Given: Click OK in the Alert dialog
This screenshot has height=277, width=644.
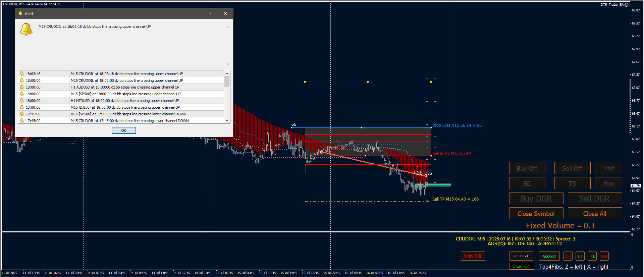Looking at the screenshot, I should coord(124,130).
